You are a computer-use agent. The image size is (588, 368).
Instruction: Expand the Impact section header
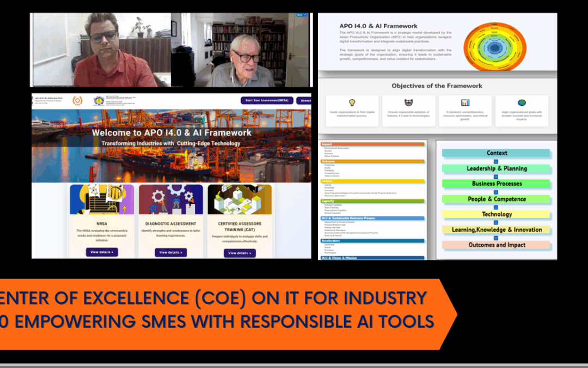coord(372,144)
